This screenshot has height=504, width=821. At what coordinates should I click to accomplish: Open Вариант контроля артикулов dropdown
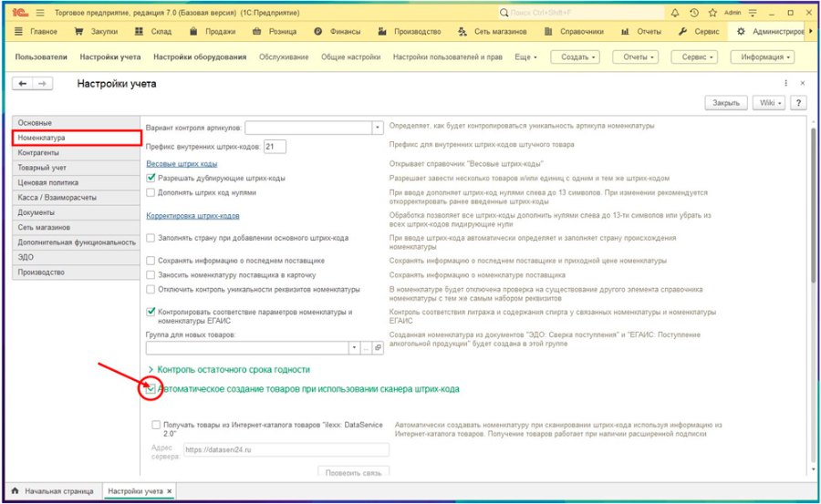pyautogui.click(x=378, y=128)
